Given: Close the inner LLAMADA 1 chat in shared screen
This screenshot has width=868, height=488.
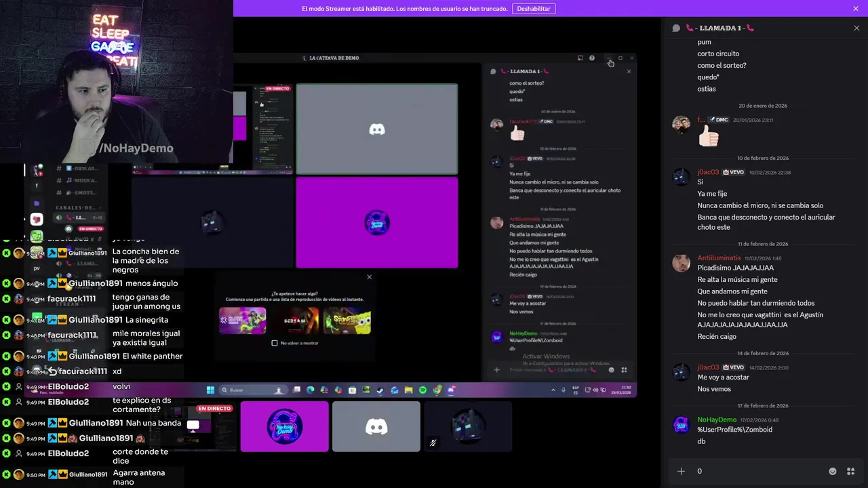Looking at the screenshot, I should (x=629, y=71).
